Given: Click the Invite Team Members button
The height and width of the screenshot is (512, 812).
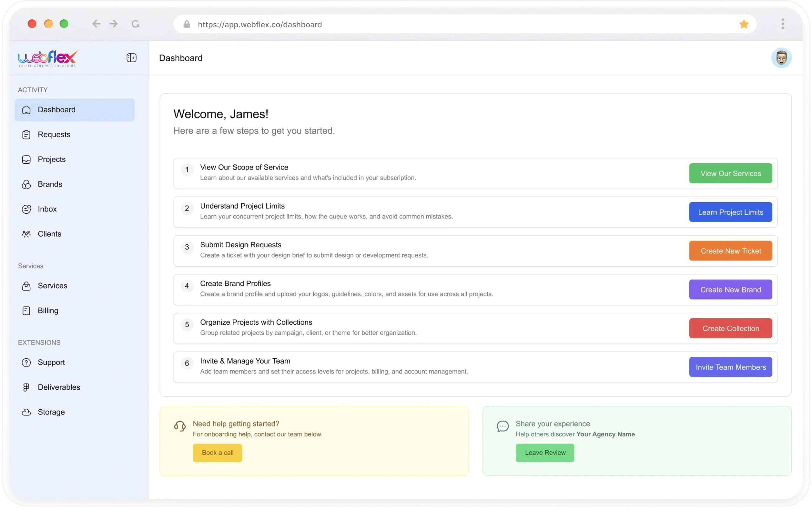Looking at the screenshot, I should (x=730, y=367).
